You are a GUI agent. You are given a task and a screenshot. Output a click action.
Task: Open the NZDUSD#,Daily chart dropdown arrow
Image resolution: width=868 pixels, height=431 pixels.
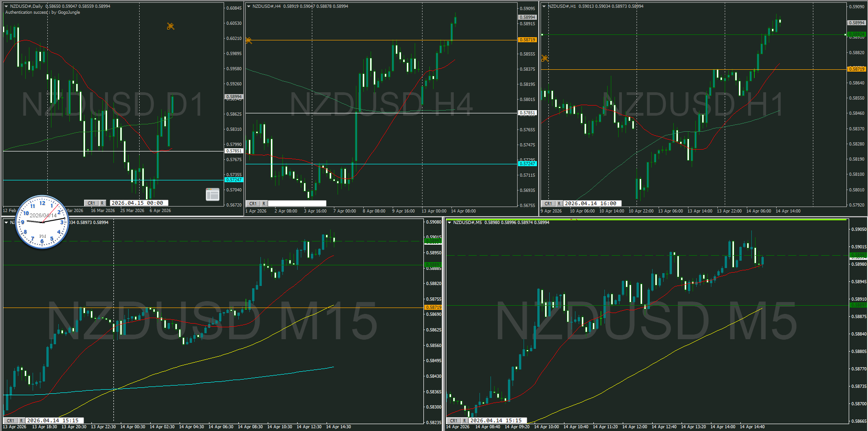6,6
